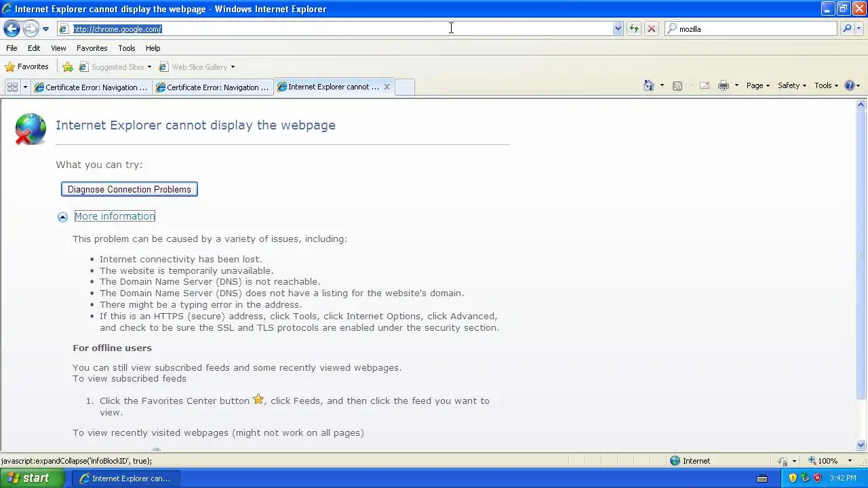Open a new blank tab
This screenshot has width=868, height=488.
point(404,87)
